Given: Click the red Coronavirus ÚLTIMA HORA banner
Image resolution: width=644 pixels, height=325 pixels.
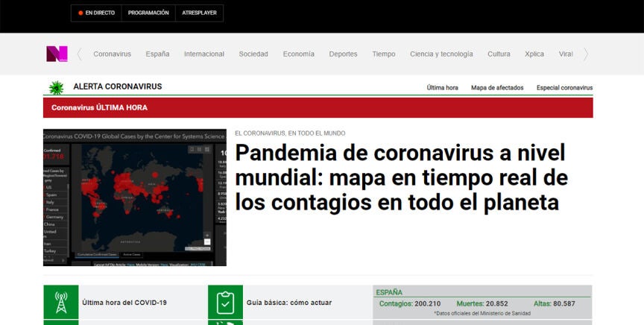Looking at the screenshot, I should (318, 107).
